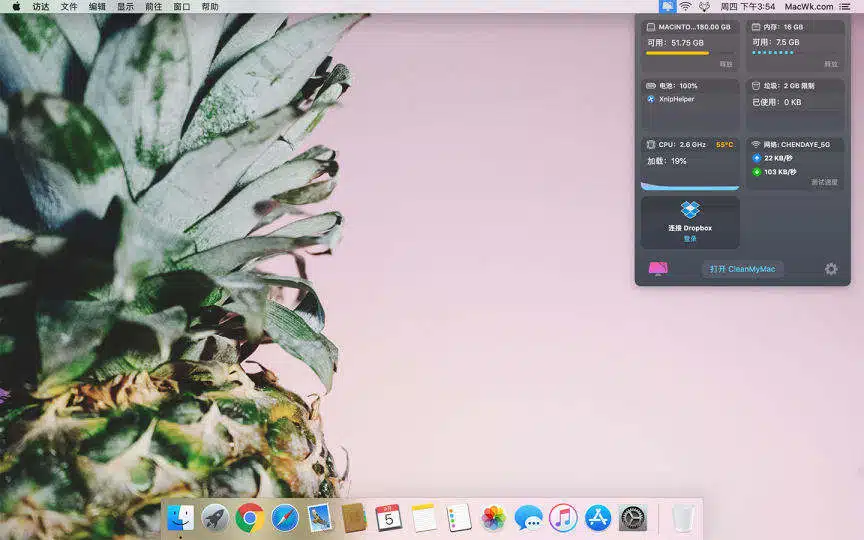Viewport: 864px width, 540px height.
Task: Click the yellow disk usage bar
Action: pyautogui.click(x=678, y=53)
